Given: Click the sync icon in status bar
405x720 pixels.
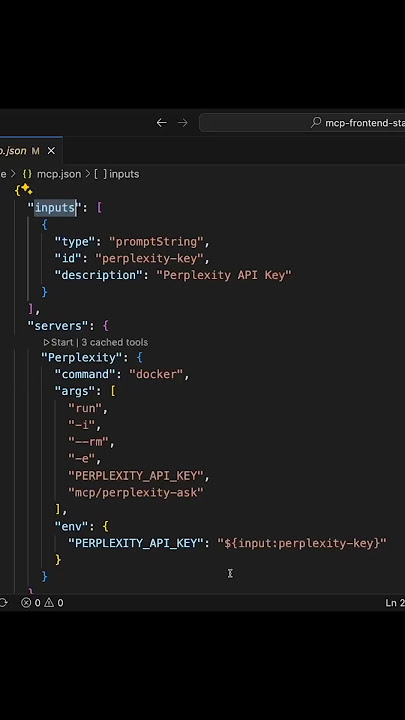Looking at the screenshot, I should click(x=3, y=602).
